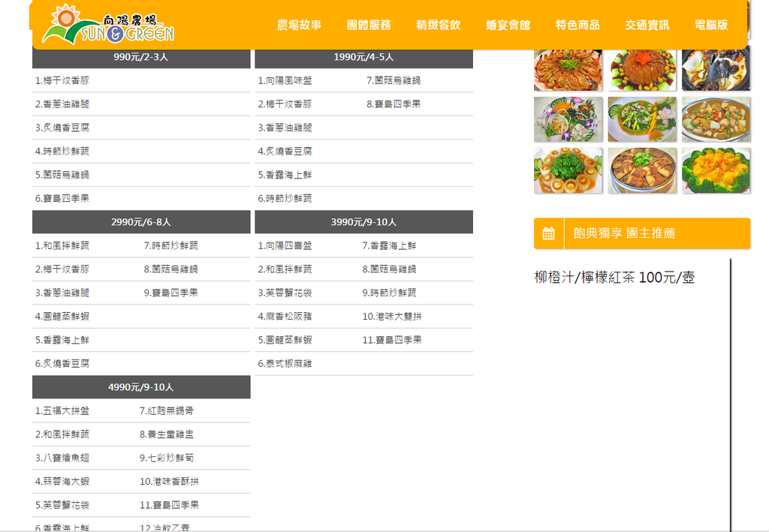View the whole fish dish thumbnail

tap(715, 71)
